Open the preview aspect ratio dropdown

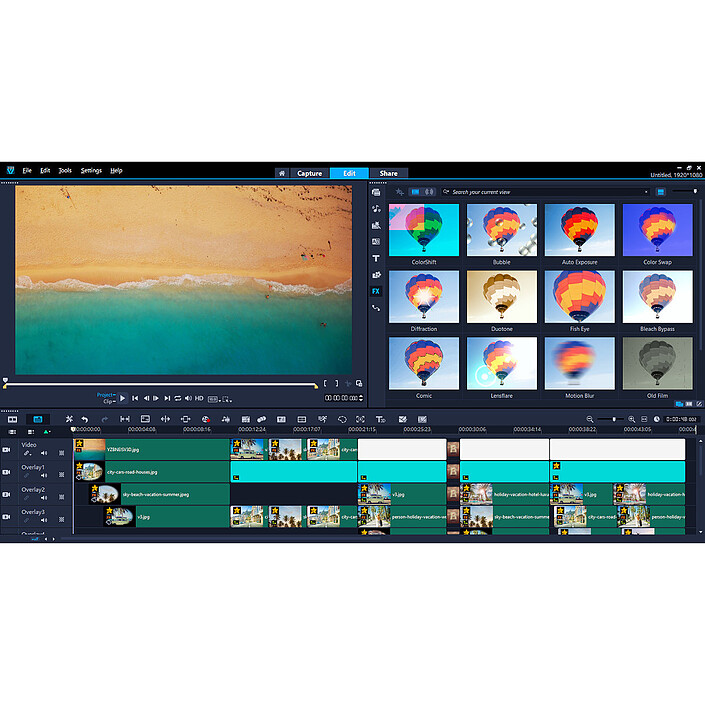[214, 399]
